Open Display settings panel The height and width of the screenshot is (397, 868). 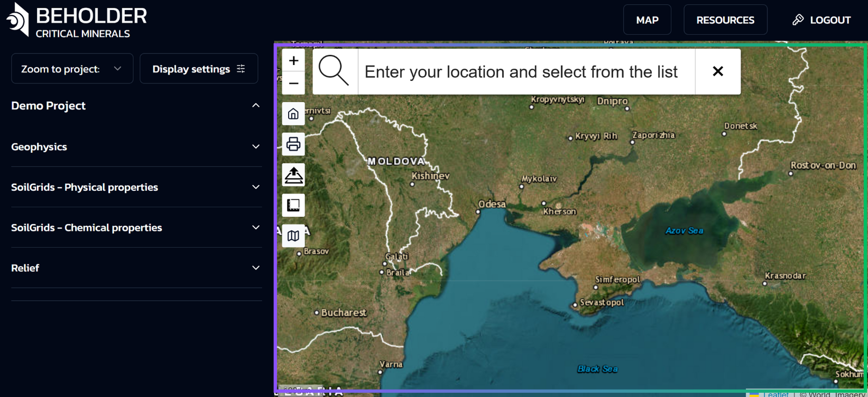(199, 69)
